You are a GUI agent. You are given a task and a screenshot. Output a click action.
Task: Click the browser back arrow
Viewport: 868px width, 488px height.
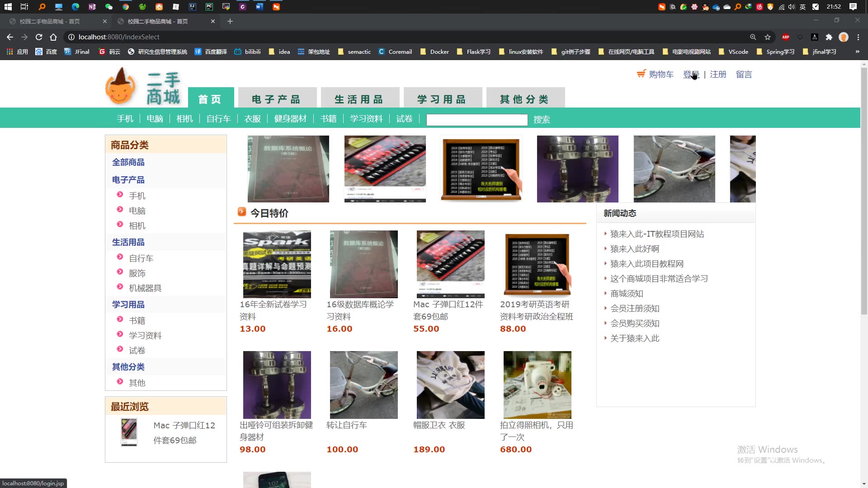10,37
